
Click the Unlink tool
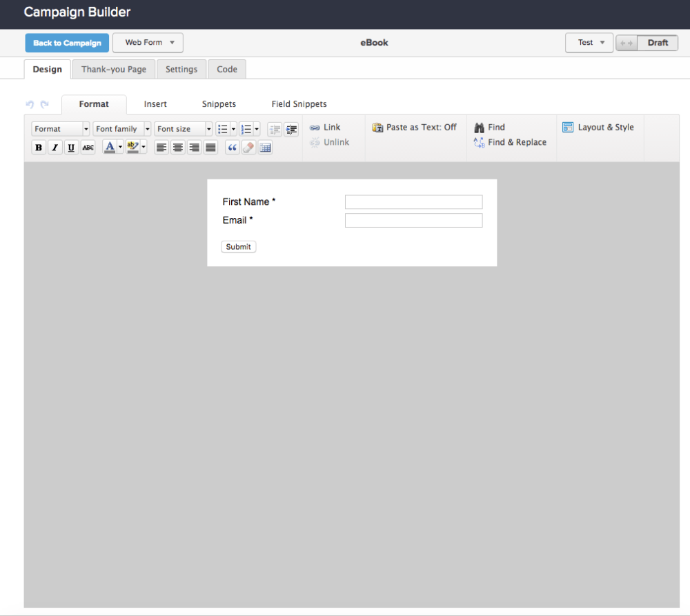(x=330, y=142)
